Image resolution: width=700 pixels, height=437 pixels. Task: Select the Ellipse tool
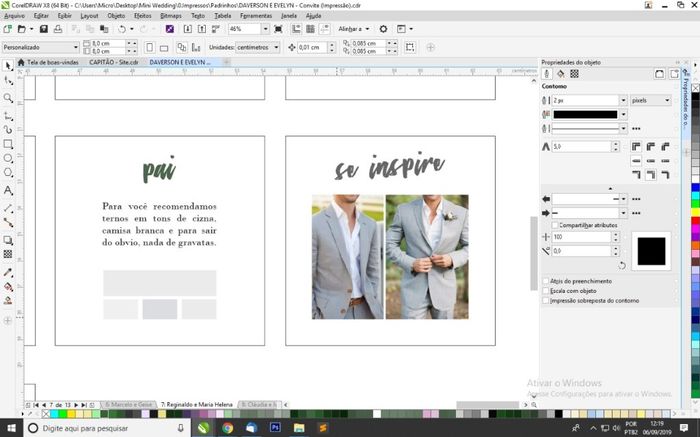click(8, 158)
